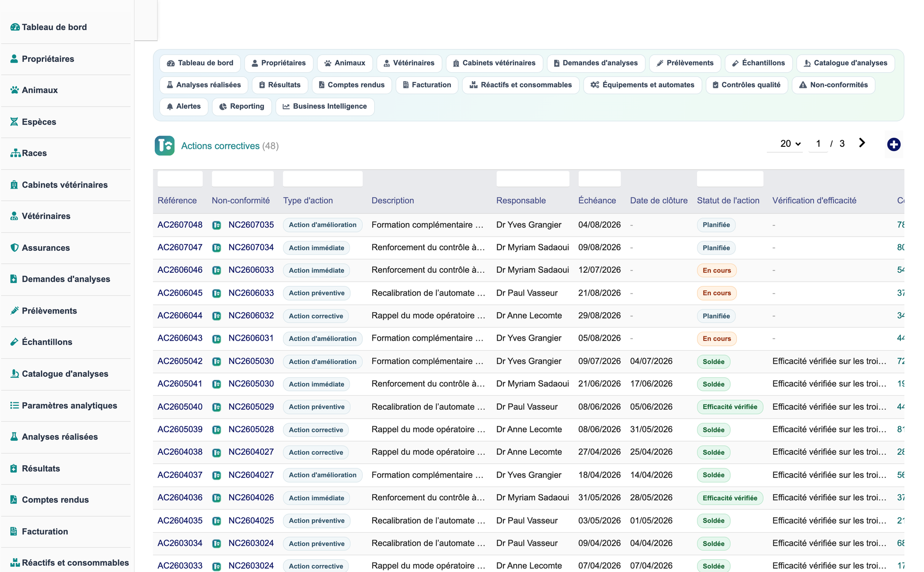Open Cabinets vétérinaires top tab
This screenshot has width=924, height=572.
(x=494, y=63)
